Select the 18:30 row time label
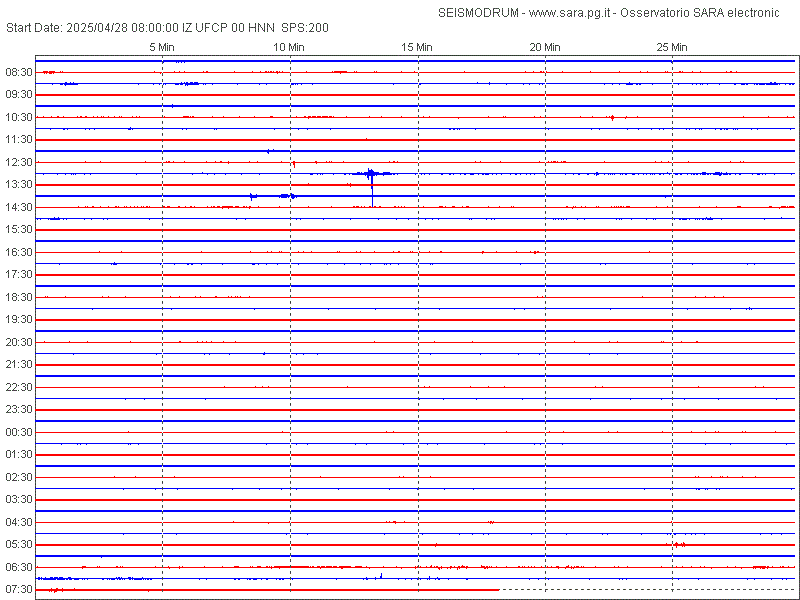The image size is (800, 600). click(19, 297)
